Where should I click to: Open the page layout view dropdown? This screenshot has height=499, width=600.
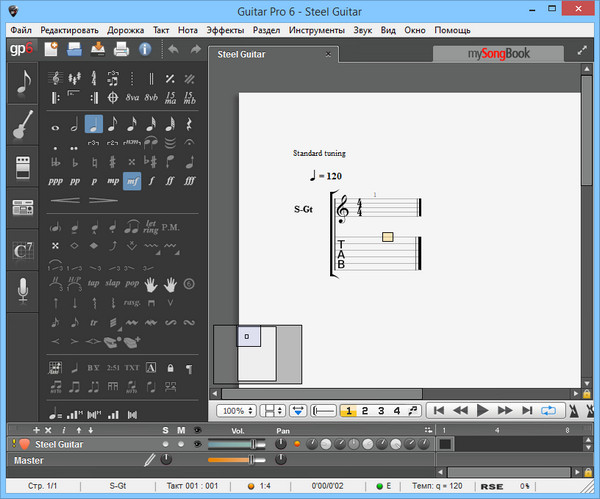272,410
